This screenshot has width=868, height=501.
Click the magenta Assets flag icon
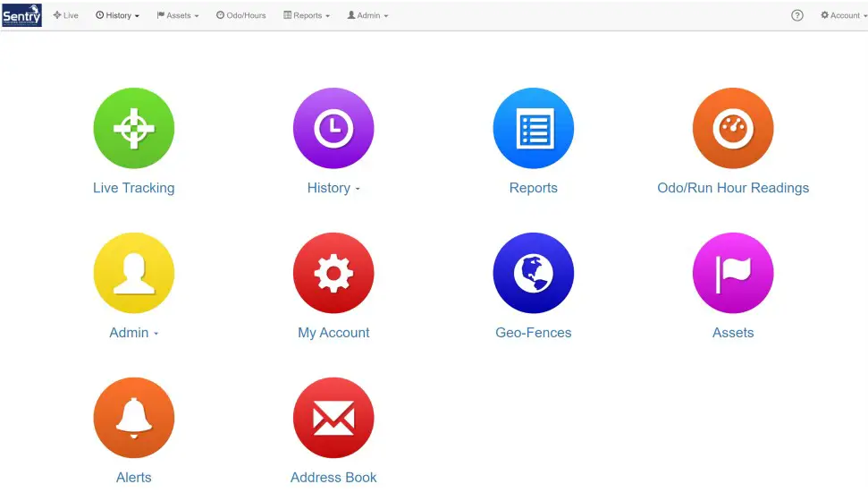coord(733,273)
